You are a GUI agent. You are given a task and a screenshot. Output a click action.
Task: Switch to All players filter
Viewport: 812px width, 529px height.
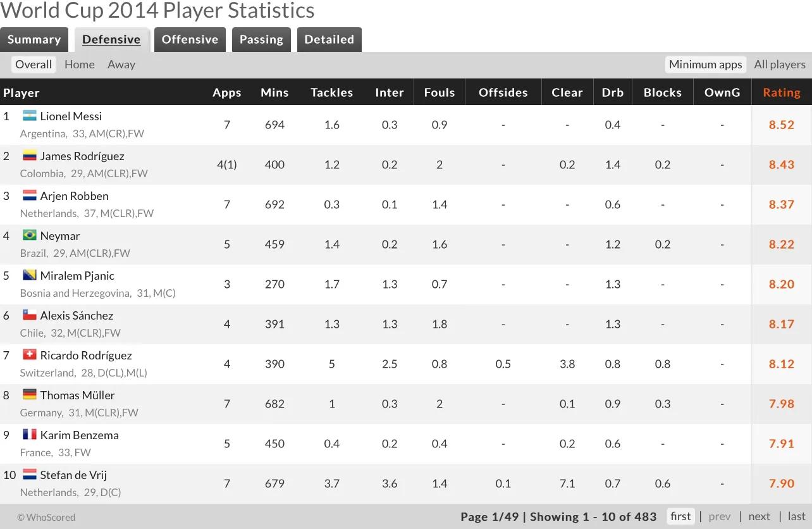pyautogui.click(x=780, y=65)
